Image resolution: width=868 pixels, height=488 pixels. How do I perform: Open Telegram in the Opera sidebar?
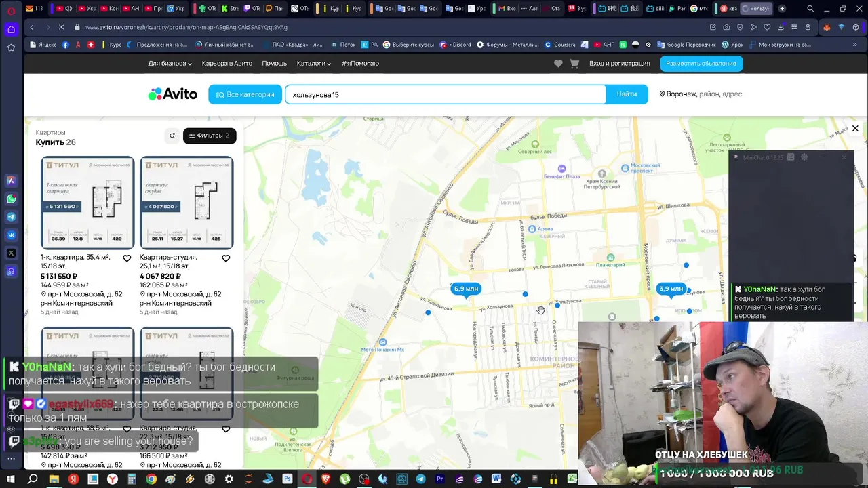point(11,217)
